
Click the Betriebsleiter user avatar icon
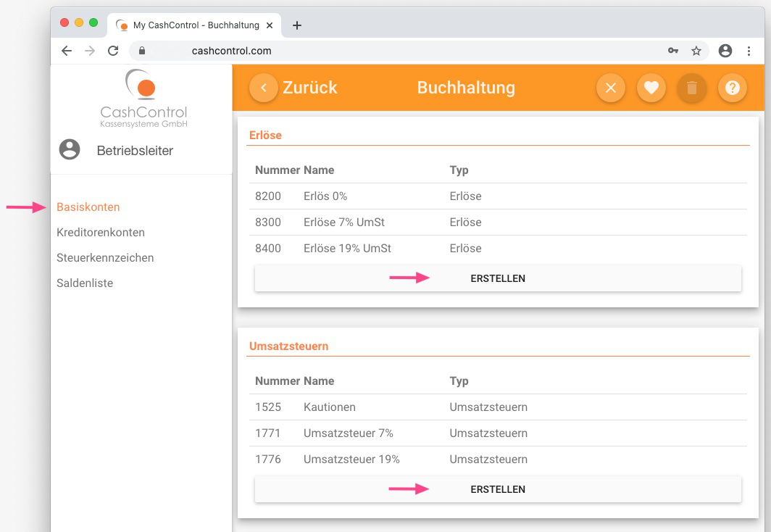(70, 149)
